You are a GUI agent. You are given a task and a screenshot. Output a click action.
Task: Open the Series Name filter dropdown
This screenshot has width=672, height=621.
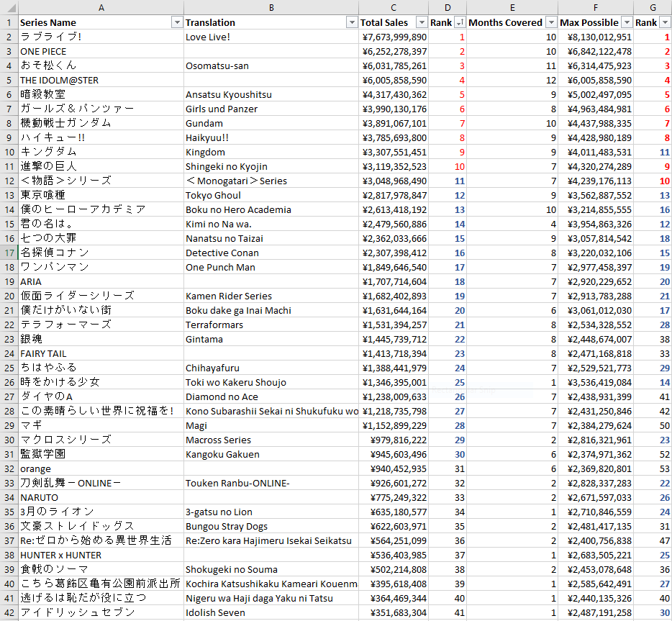point(177,22)
